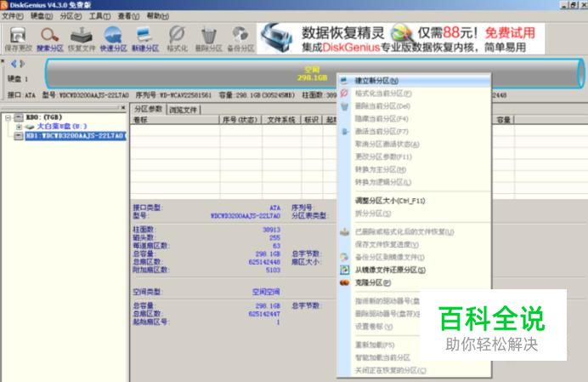Choose 格式化当前分区(F) in context menu

[415, 93]
